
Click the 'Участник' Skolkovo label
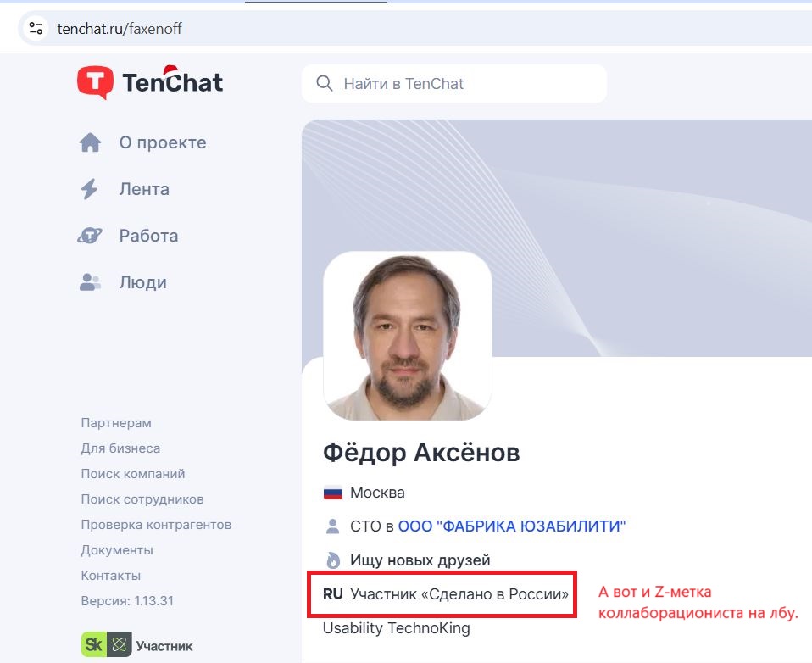click(x=164, y=646)
